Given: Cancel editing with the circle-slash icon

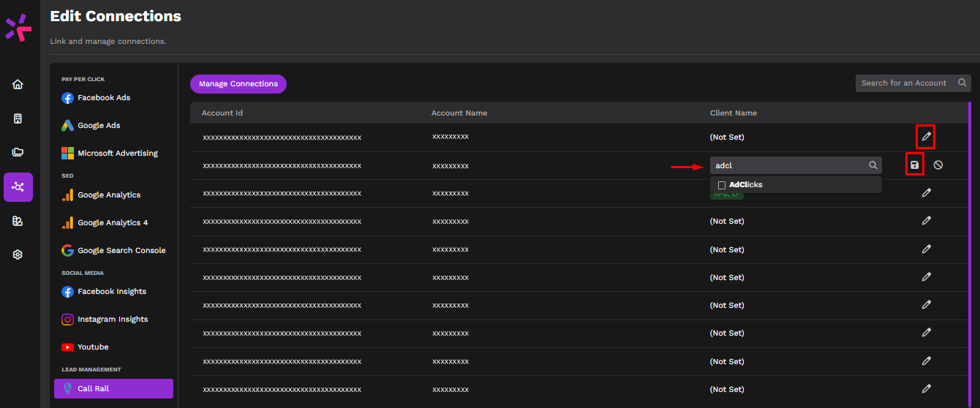Looking at the screenshot, I should coord(938,165).
